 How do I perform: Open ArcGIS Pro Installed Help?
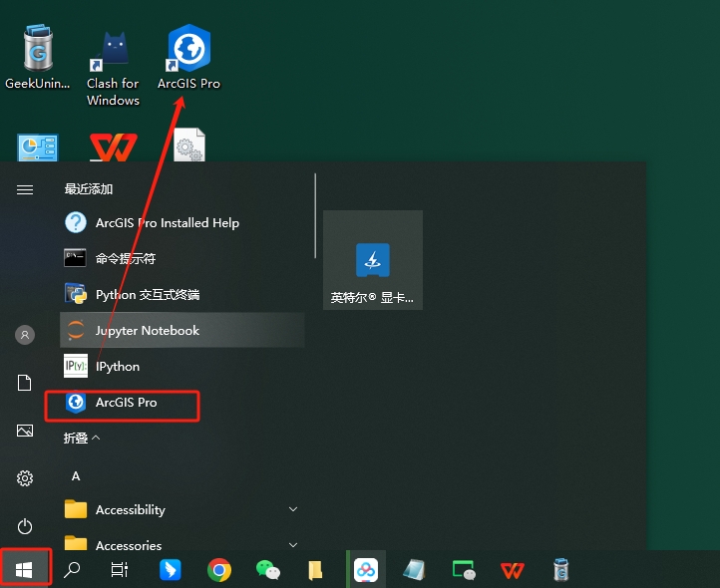pos(182,222)
